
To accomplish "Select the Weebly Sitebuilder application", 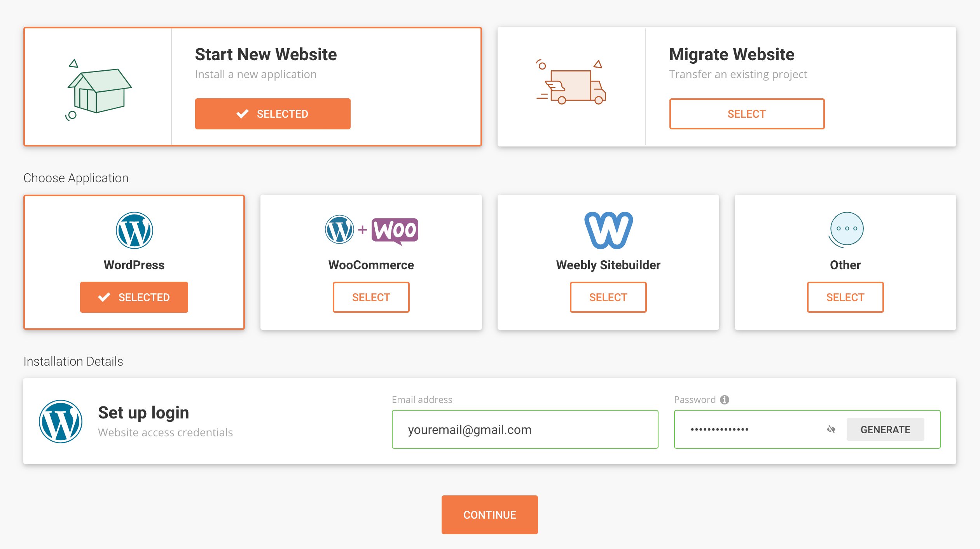I will pos(608,297).
